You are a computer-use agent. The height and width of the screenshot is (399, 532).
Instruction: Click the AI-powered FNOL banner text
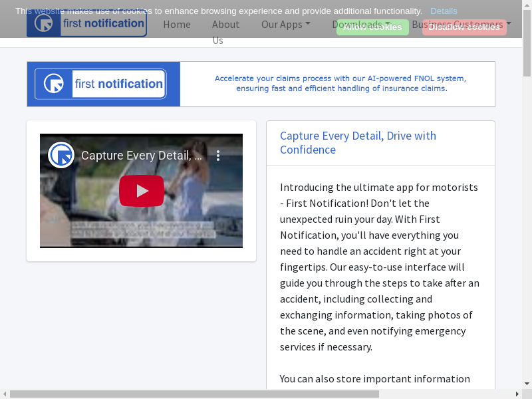[340, 83]
